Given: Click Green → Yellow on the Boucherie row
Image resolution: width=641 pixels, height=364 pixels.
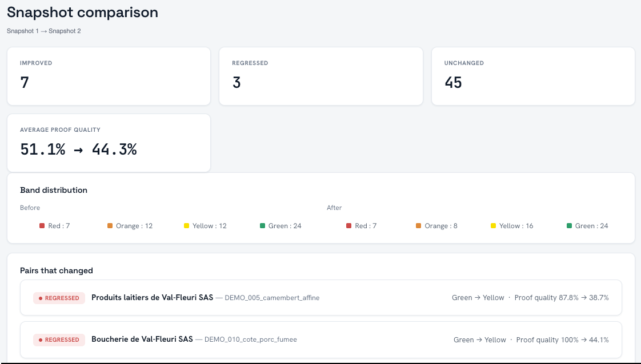Looking at the screenshot, I should pyautogui.click(x=480, y=340).
